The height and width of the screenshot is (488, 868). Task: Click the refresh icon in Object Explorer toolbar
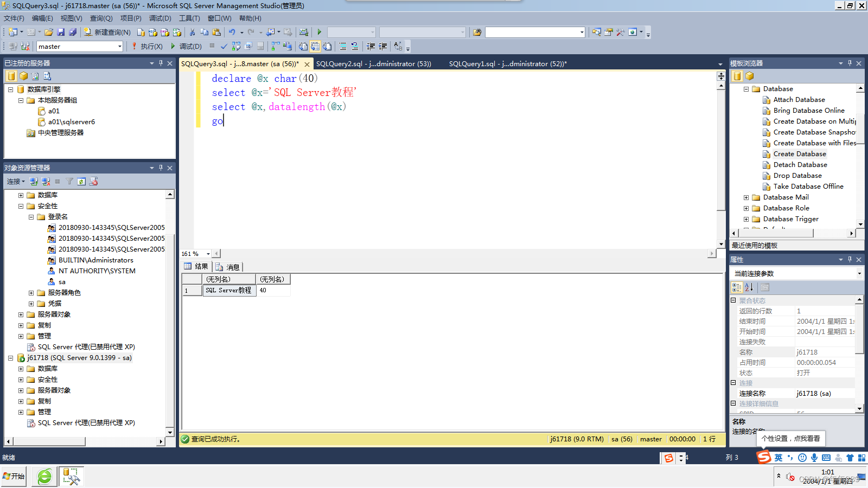click(81, 181)
